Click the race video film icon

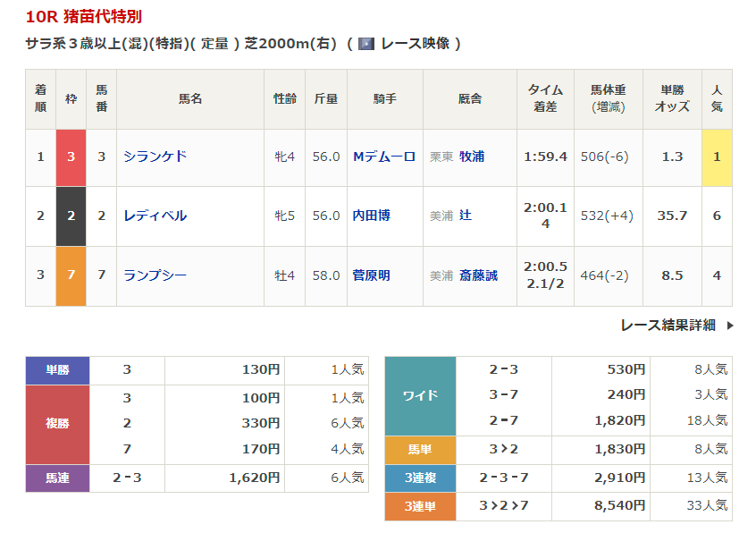[366, 44]
